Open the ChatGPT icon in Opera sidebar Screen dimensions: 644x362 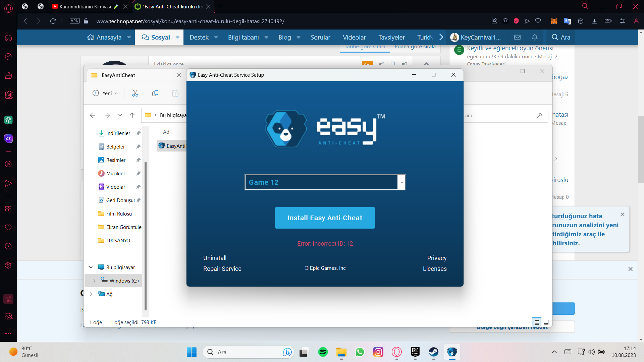(x=8, y=120)
